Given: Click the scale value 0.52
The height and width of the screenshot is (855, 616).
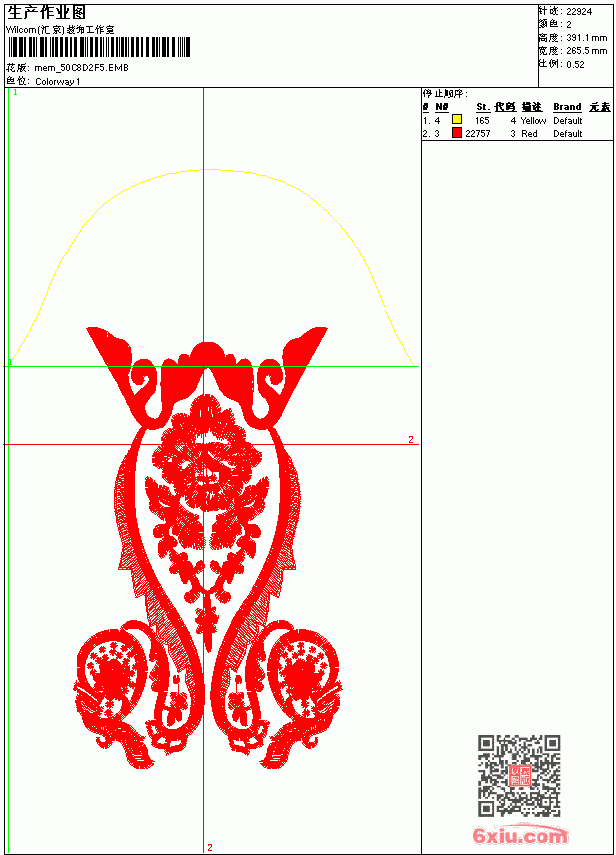Looking at the screenshot, I should 575,64.
